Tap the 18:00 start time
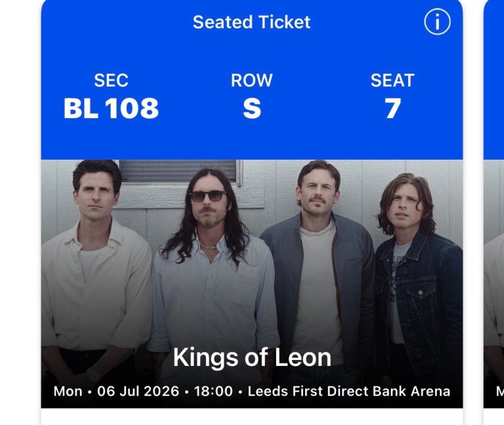The width and height of the screenshot is (504, 425). (x=214, y=391)
